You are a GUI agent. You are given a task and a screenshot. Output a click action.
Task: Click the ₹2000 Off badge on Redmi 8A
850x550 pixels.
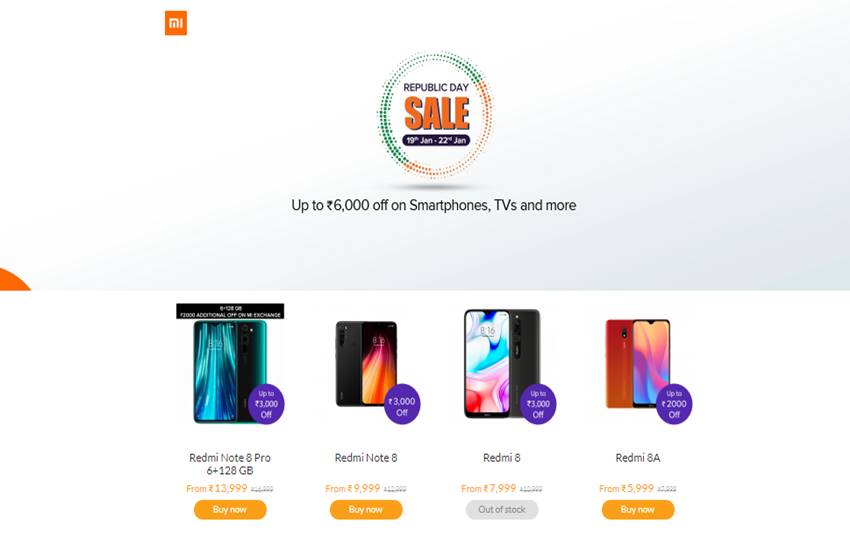(674, 404)
